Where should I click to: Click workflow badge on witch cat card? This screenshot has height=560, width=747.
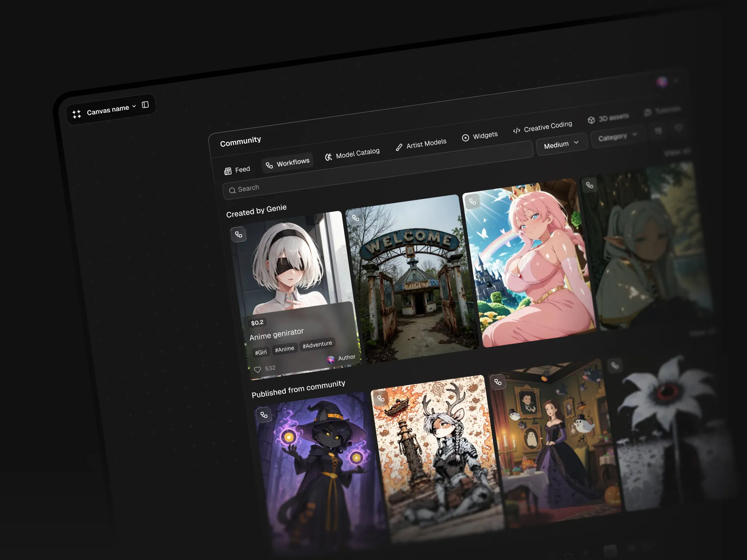(x=264, y=415)
